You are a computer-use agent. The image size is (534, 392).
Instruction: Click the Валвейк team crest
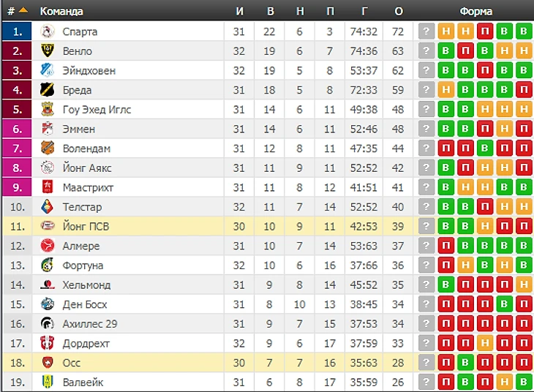coord(48,382)
